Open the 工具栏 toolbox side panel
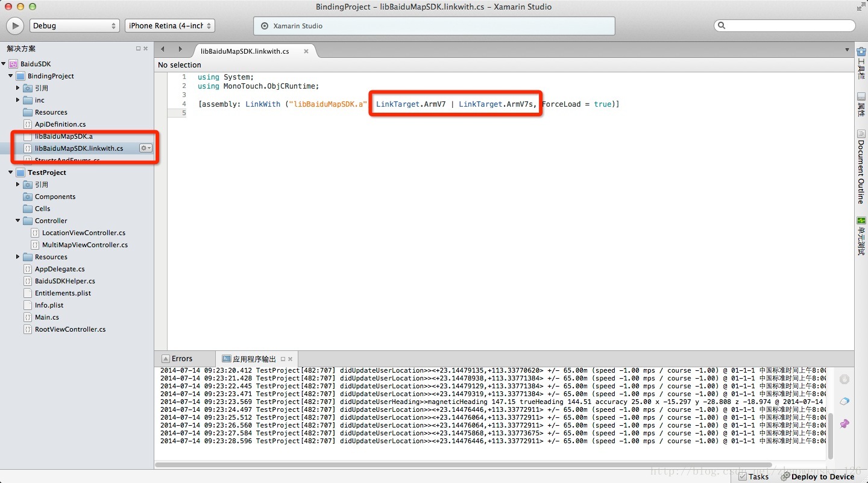 (861, 63)
